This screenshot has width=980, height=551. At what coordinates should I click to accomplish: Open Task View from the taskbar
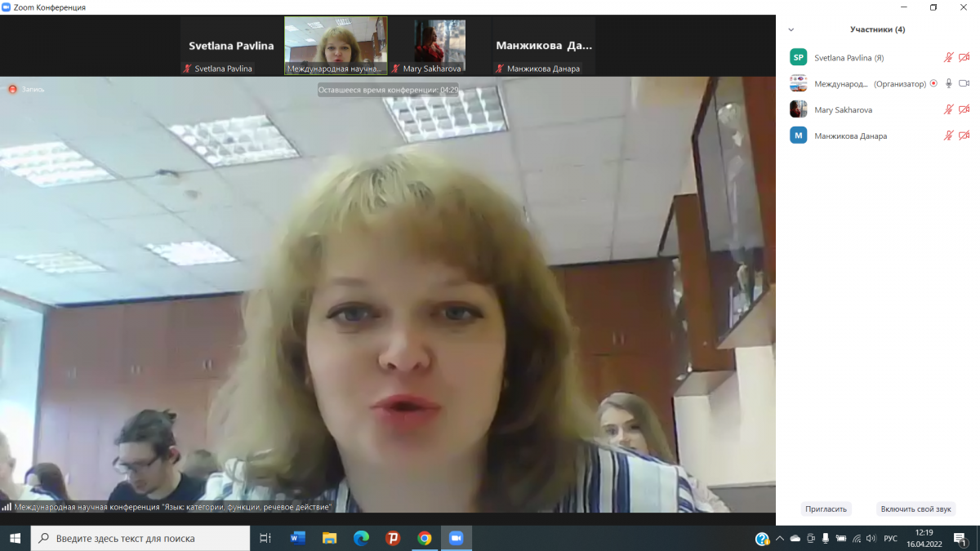click(265, 538)
